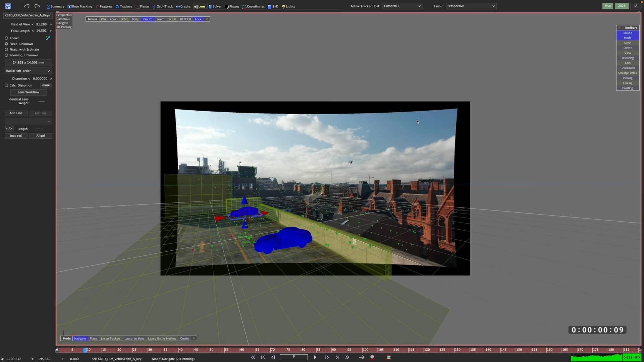
Task: Select the active Lens room
Action: click(x=200, y=6)
